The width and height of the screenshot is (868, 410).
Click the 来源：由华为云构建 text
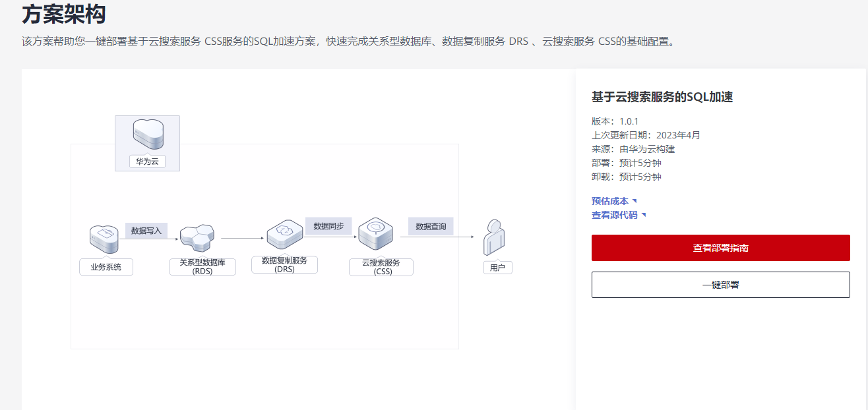coord(633,149)
